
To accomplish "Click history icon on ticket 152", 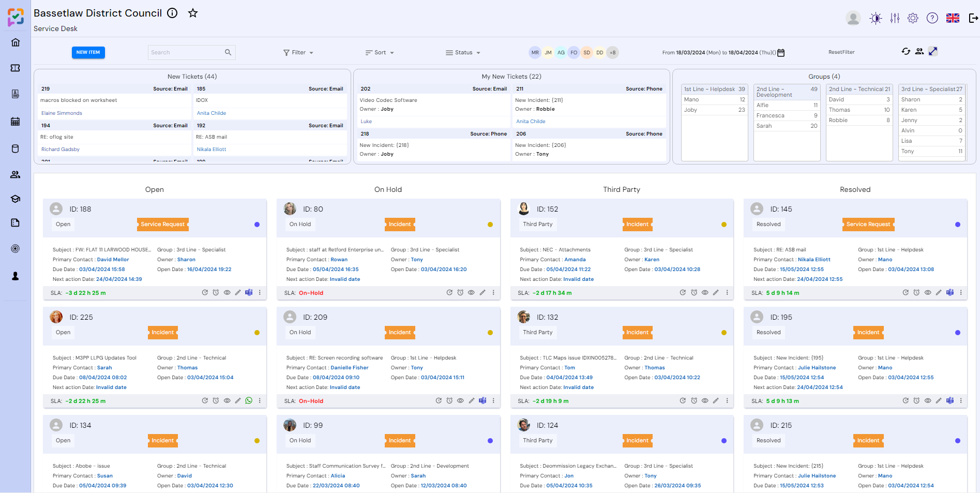I will (x=683, y=293).
